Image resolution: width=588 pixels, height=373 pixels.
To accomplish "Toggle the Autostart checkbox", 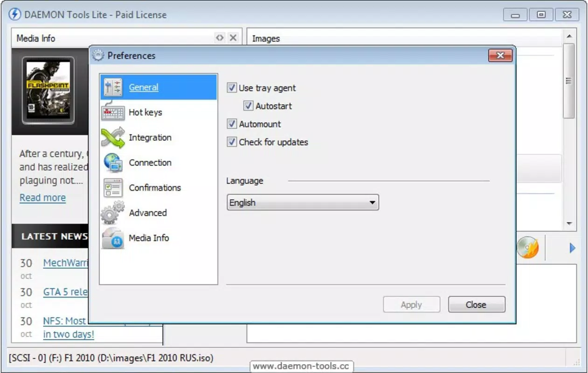I will coord(249,106).
